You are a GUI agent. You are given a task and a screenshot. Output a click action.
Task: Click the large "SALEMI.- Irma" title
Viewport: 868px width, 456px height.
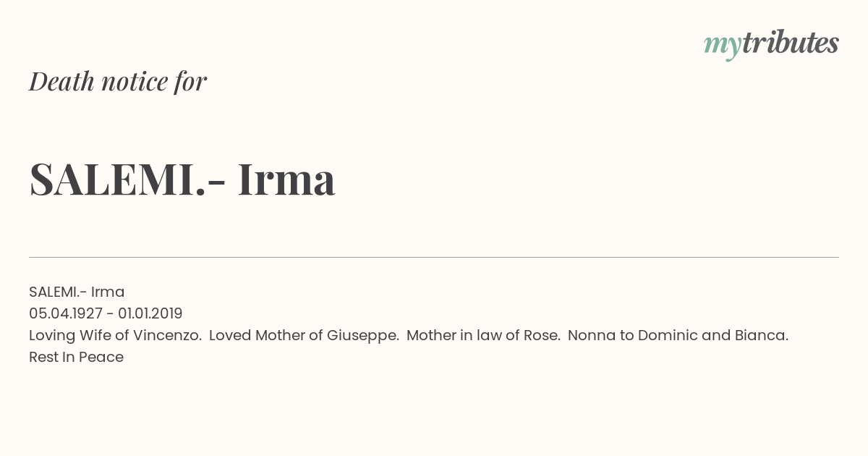182,179
